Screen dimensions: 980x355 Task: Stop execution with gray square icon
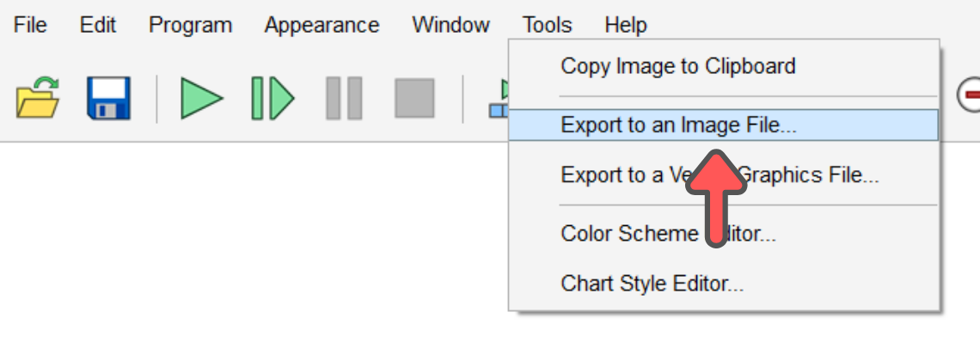pos(414,98)
